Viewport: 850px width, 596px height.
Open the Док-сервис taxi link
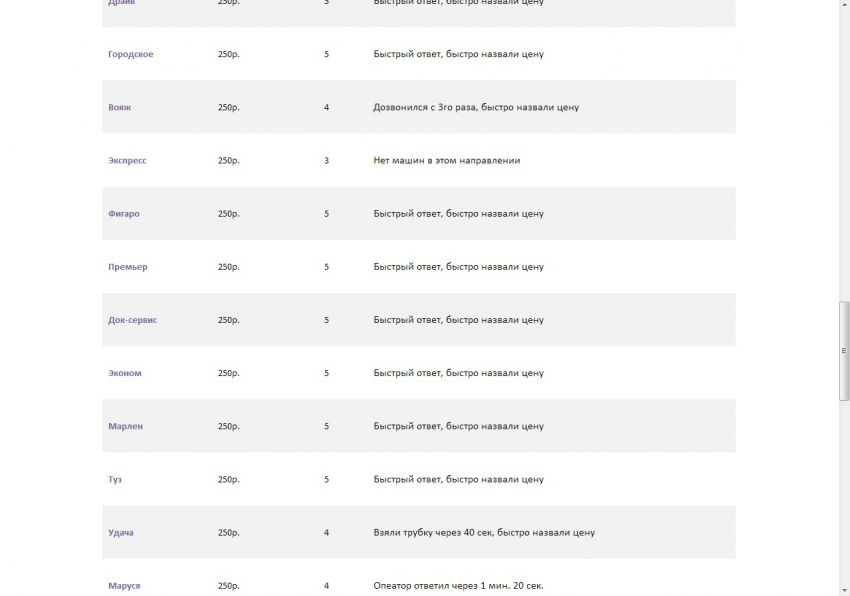coord(132,320)
